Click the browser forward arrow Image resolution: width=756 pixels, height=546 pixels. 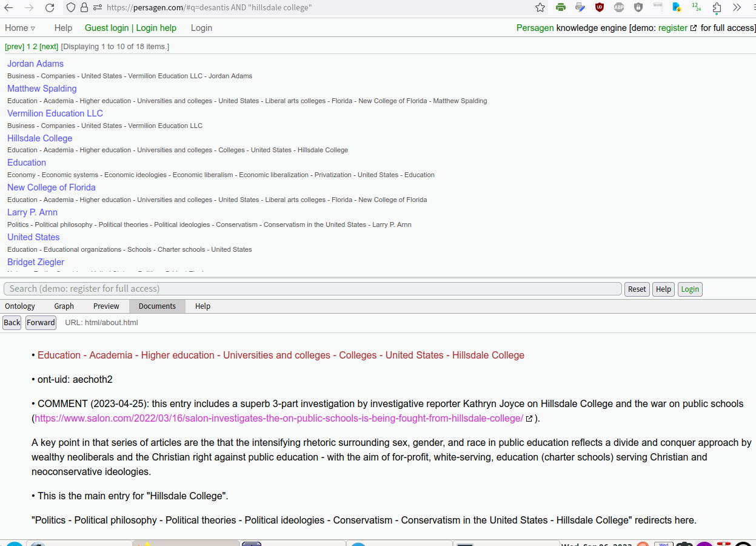[29, 8]
